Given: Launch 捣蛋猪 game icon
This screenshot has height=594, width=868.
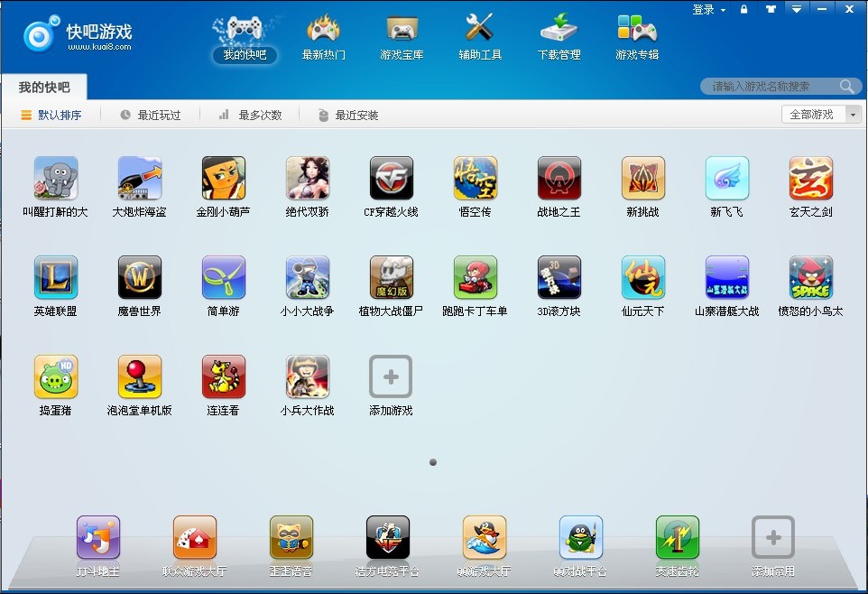Looking at the screenshot, I should 55,376.
